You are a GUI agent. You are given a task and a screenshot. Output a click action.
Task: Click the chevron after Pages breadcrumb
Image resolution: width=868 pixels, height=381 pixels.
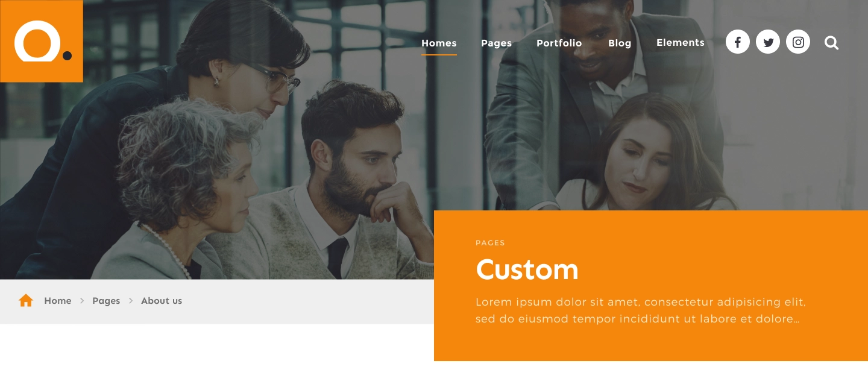tap(130, 301)
